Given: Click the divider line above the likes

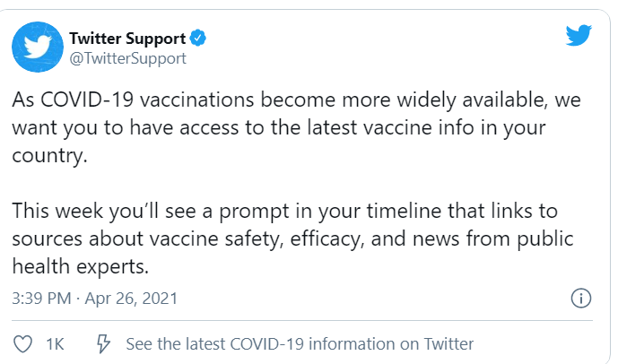Looking at the screenshot, I should pyautogui.click(x=302, y=320).
